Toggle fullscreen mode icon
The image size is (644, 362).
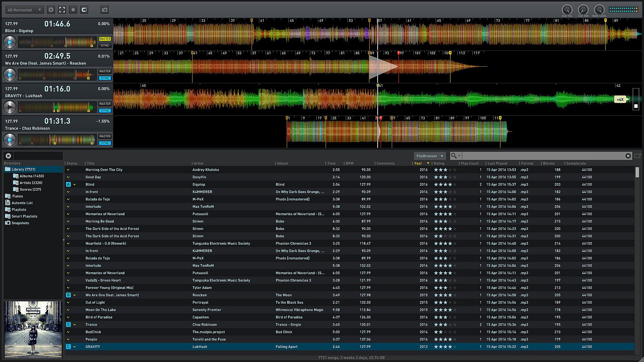point(62,10)
